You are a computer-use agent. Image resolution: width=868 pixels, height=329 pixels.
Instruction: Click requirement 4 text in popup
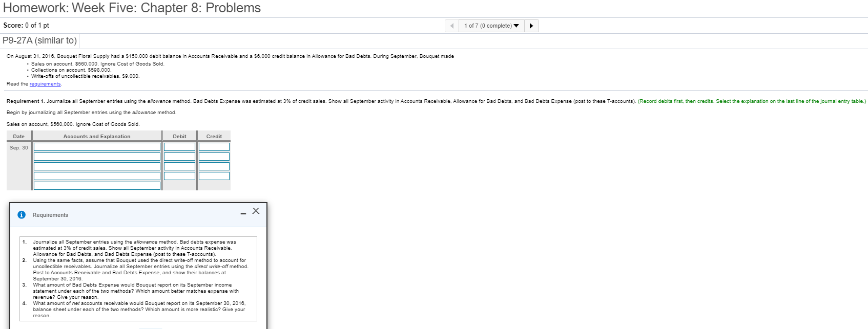pyautogui.click(x=139, y=310)
